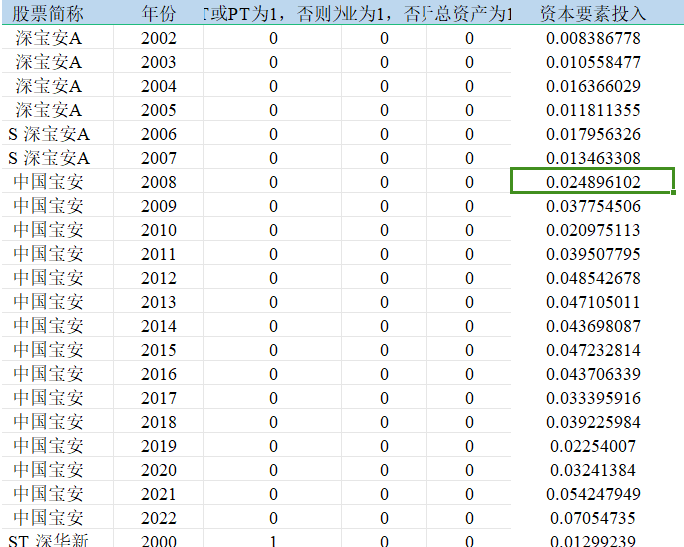Click the selected cell 0.024896102
The width and height of the screenshot is (684, 547).
pyautogui.click(x=593, y=180)
